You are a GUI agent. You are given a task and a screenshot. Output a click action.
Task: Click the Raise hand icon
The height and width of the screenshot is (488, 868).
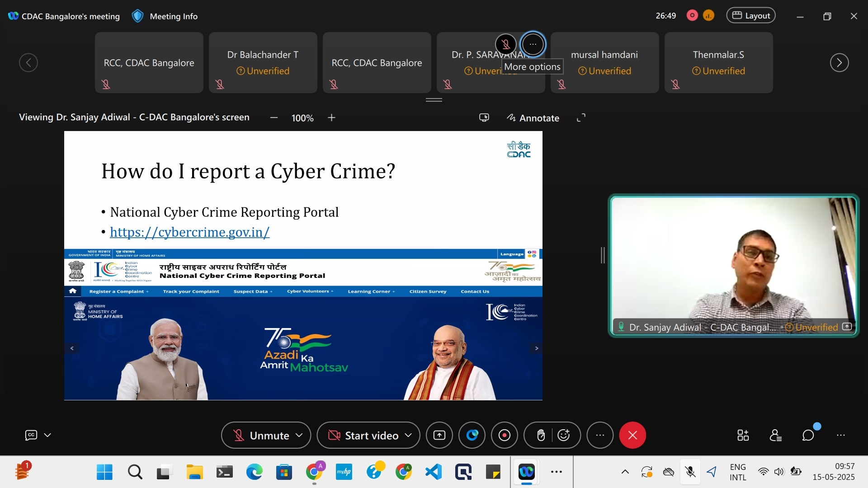[x=541, y=435]
